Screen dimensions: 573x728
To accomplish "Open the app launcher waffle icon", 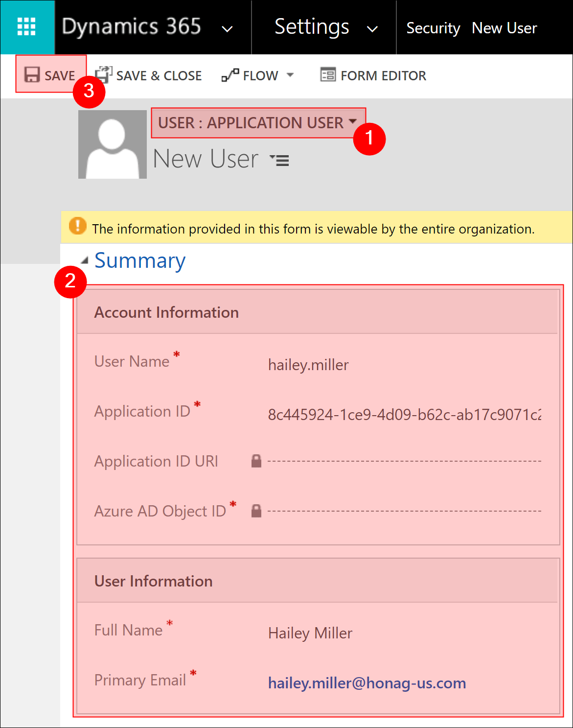I will 26,27.
